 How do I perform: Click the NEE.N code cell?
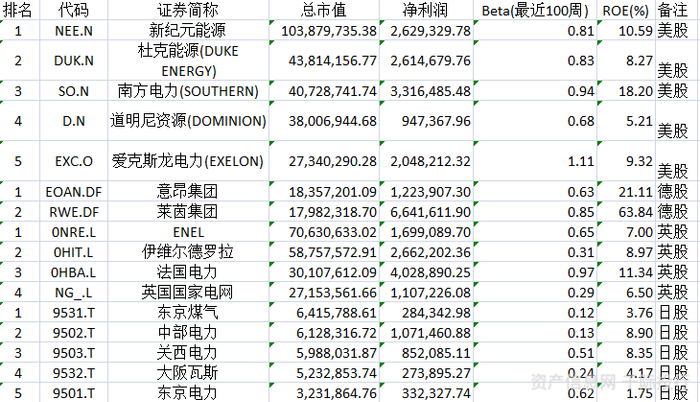coord(74,30)
